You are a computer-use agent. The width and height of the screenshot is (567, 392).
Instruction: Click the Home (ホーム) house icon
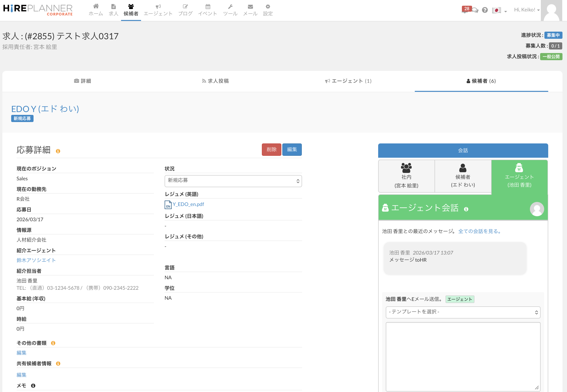tap(96, 6)
